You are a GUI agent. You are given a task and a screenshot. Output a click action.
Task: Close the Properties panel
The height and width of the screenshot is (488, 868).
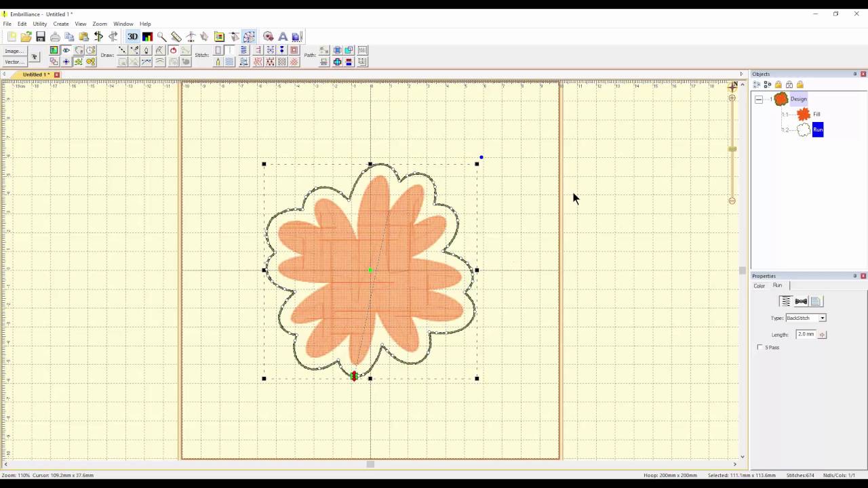pyautogui.click(x=863, y=276)
